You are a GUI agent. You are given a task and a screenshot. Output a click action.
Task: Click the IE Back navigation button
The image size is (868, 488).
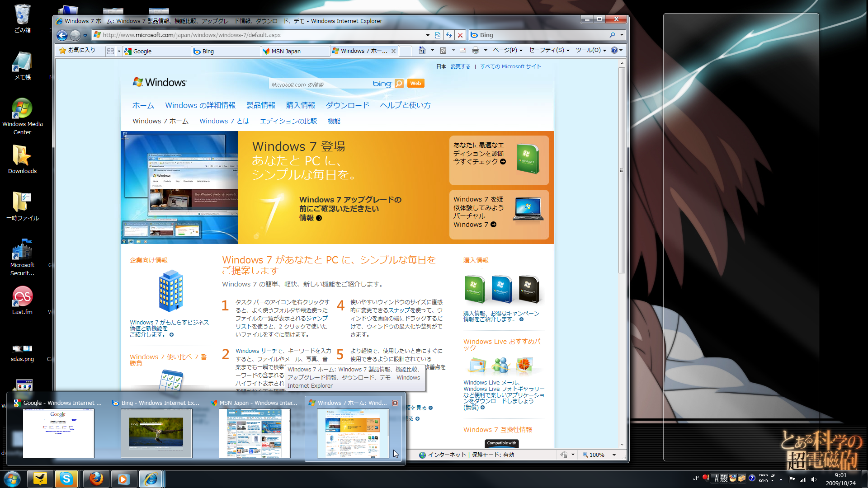(62, 35)
